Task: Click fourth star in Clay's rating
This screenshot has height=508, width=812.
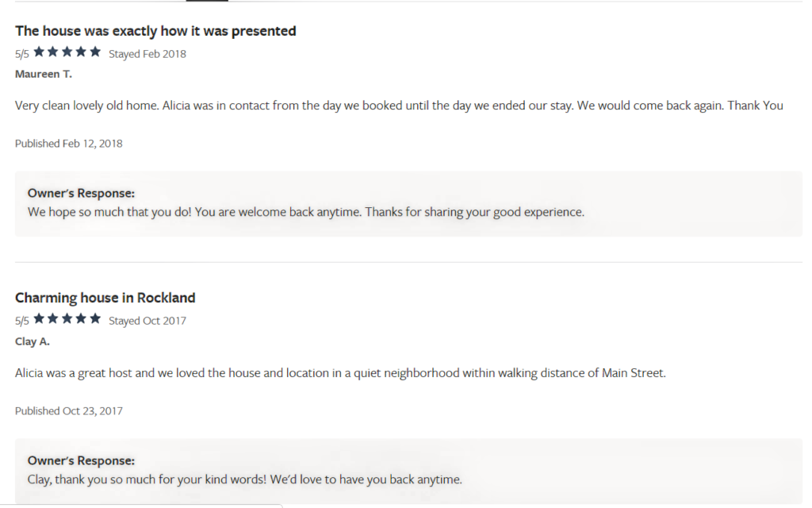Action: (x=81, y=319)
